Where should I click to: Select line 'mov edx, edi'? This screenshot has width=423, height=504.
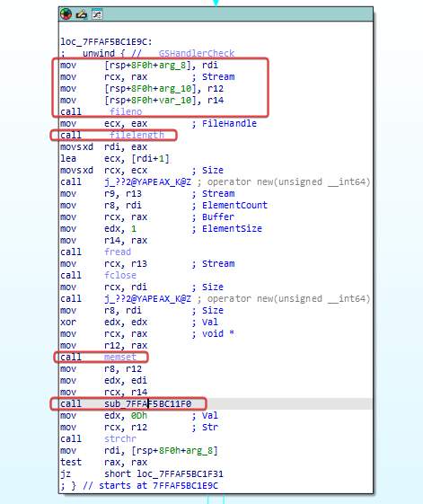tap(104, 380)
